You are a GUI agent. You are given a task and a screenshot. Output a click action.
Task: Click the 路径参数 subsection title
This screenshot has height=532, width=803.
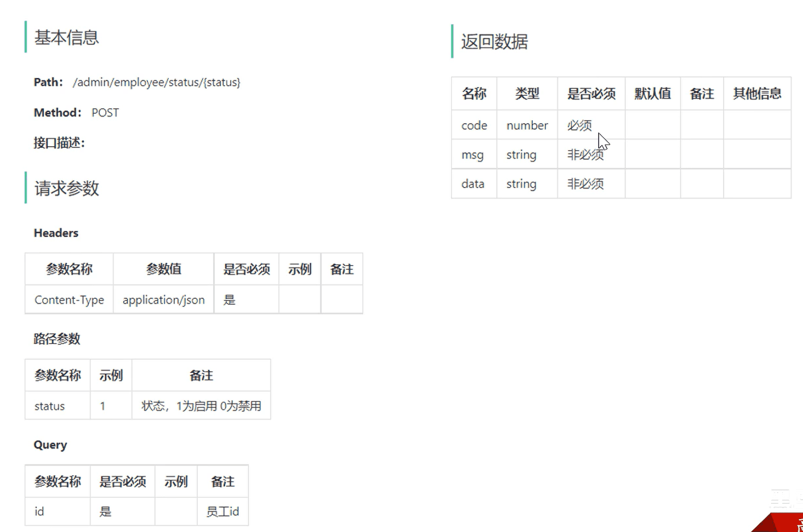(x=57, y=339)
